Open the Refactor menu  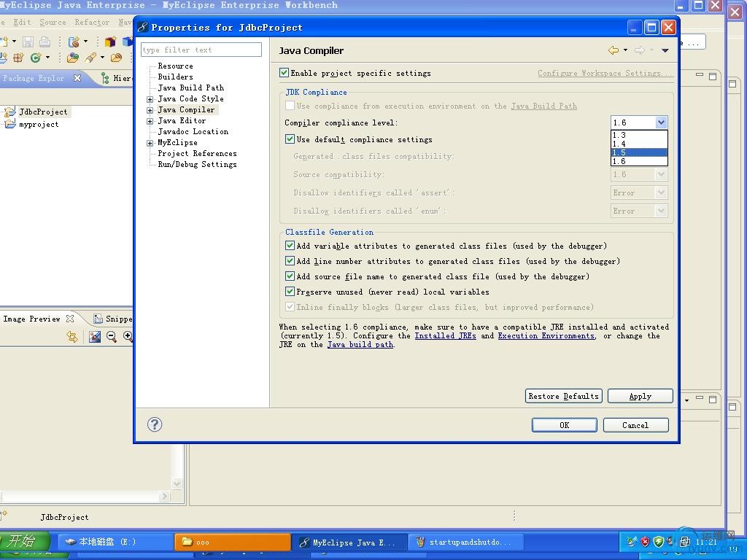pos(92,22)
